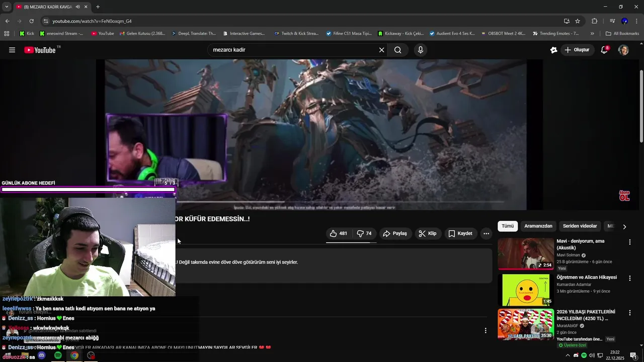
Task: Start voice search with the microphone
Action: click(421, 50)
